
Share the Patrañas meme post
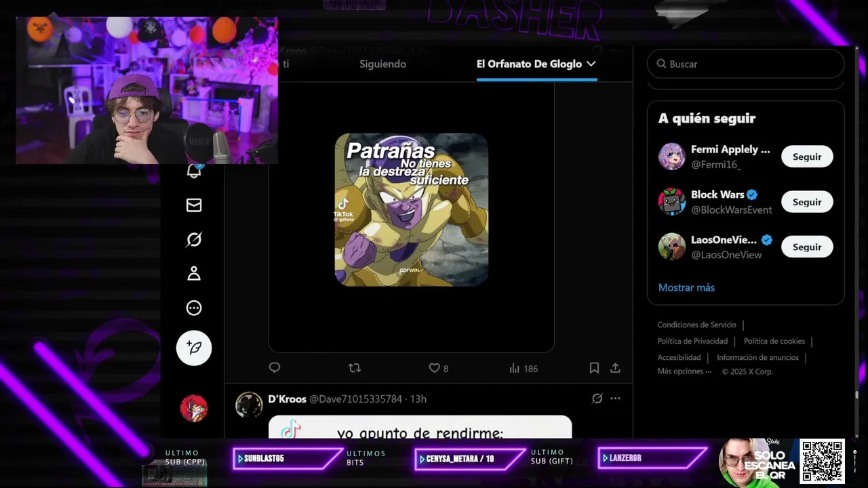tap(615, 368)
